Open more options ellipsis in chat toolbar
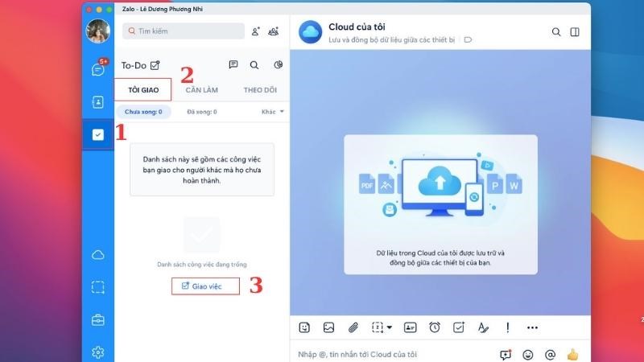 click(532, 327)
